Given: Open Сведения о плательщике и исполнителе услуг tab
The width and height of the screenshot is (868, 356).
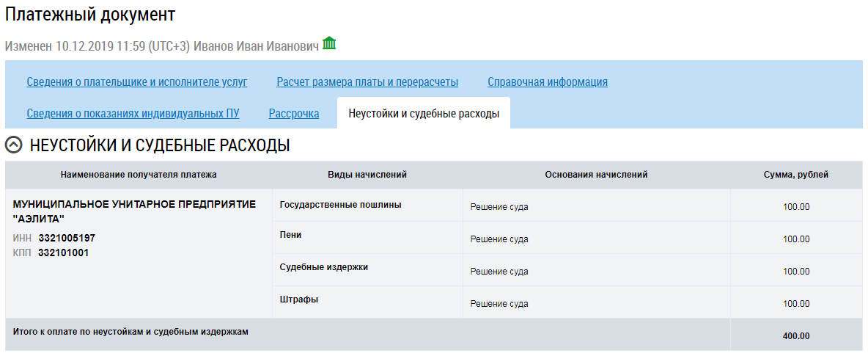Looking at the screenshot, I should point(137,81).
